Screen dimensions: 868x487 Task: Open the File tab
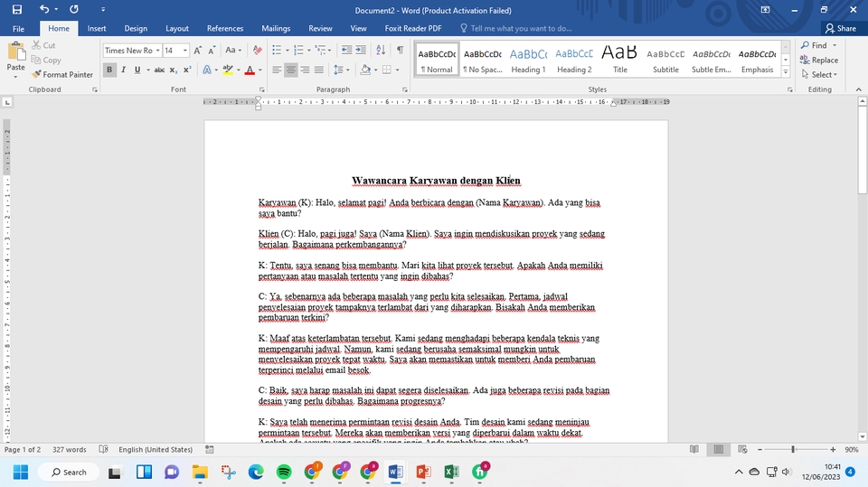pos(18,28)
